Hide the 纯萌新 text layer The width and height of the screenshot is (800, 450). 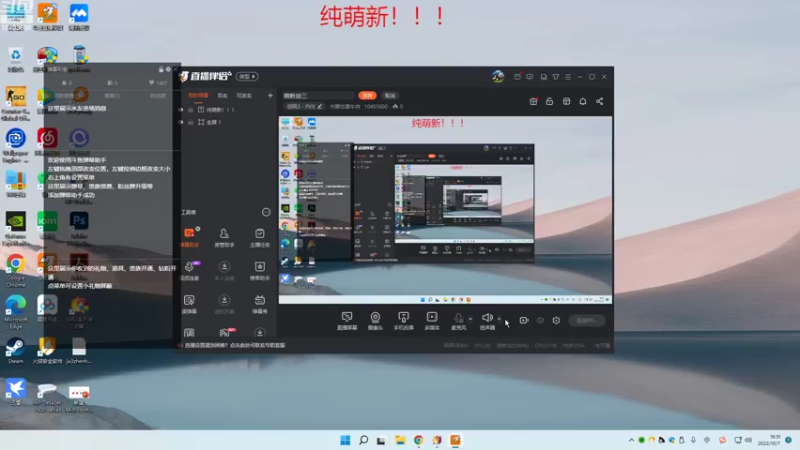click(181, 110)
